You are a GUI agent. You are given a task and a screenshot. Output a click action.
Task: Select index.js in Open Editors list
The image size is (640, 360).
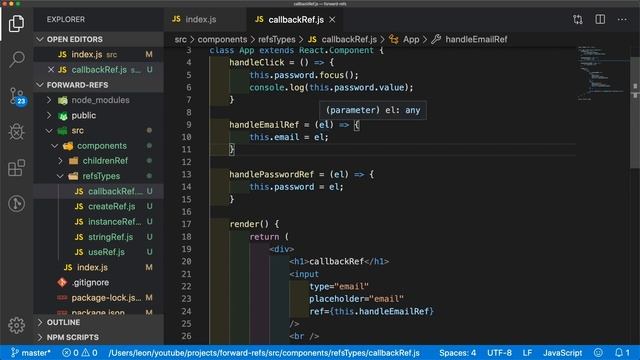(x=98, y=54)
